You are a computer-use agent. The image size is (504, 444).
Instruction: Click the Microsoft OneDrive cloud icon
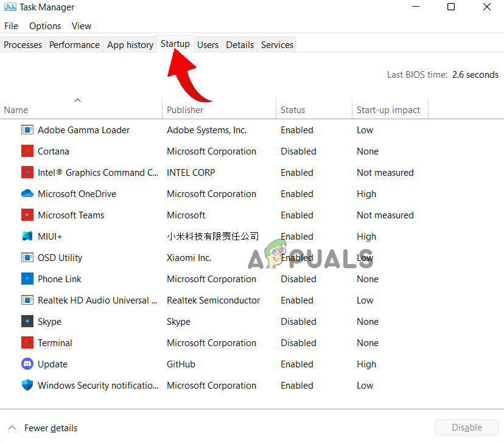click(27, 193)
